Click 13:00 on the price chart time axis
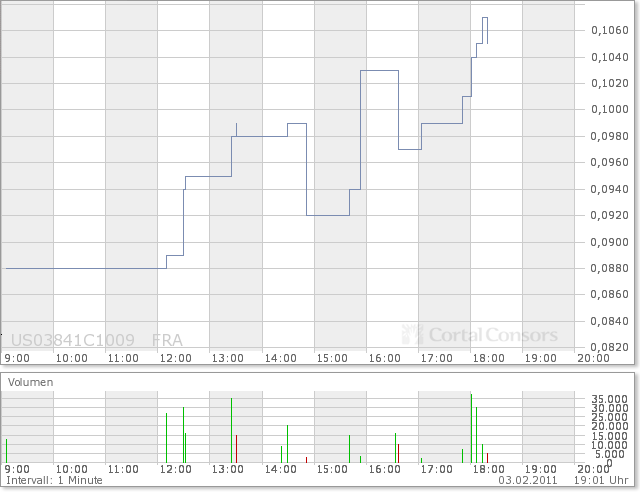 [x=227, y=358]
